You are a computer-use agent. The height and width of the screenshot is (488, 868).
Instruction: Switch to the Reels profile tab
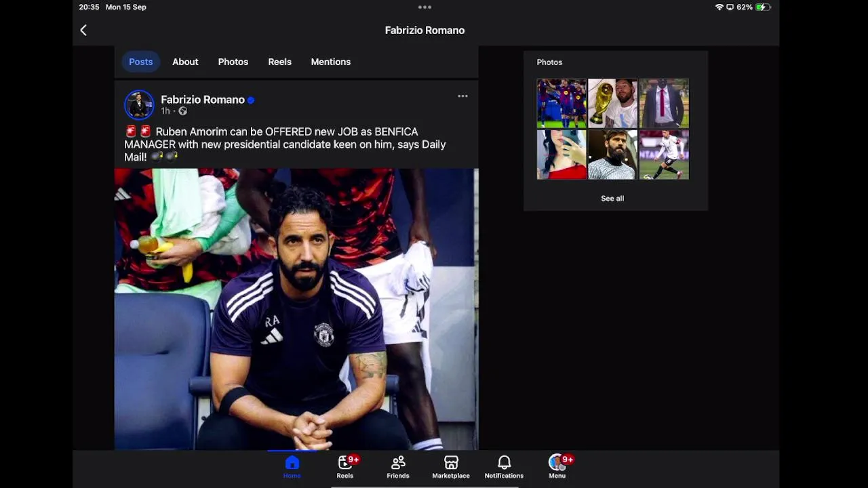pos(279,62)
